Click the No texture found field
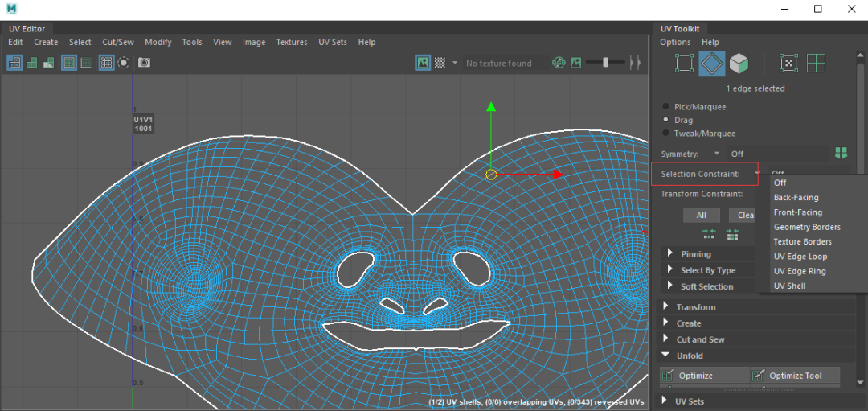The width and height of the screenshot is (868, 411). pos(505,64)
